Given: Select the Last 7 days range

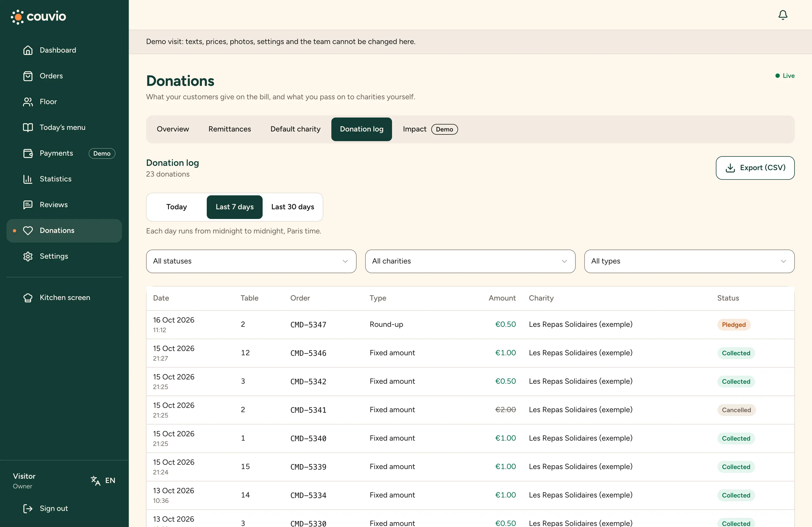Looking at the screenshot, I should point(235,207).
